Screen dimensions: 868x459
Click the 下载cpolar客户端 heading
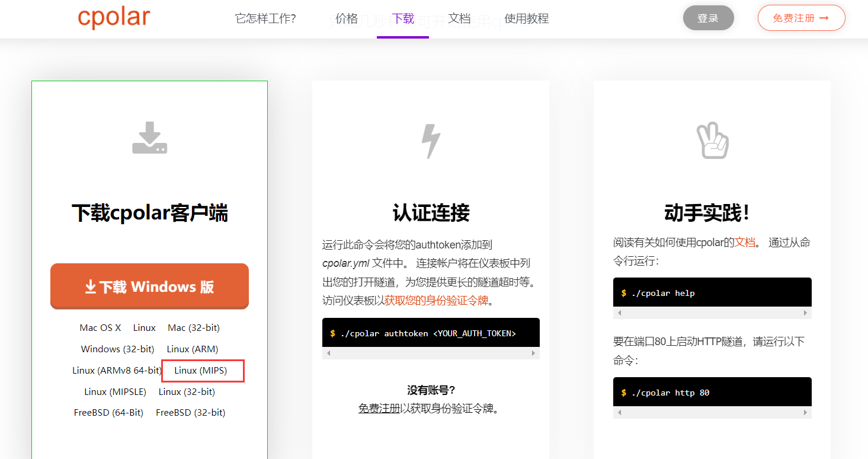[149, 213]
